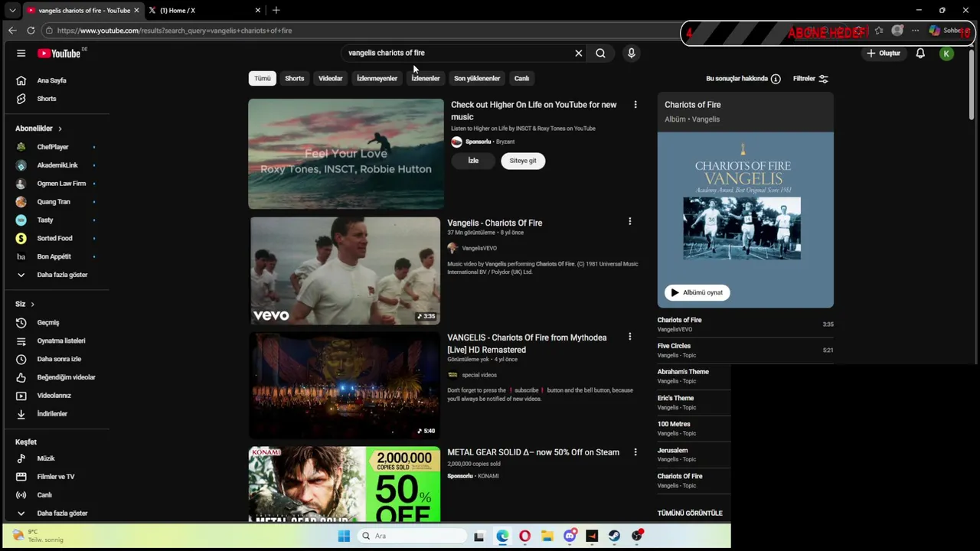980x551 pixels.
Task: Click the info icon beside Bu sonuçlar hakkında
Action: 776,79
